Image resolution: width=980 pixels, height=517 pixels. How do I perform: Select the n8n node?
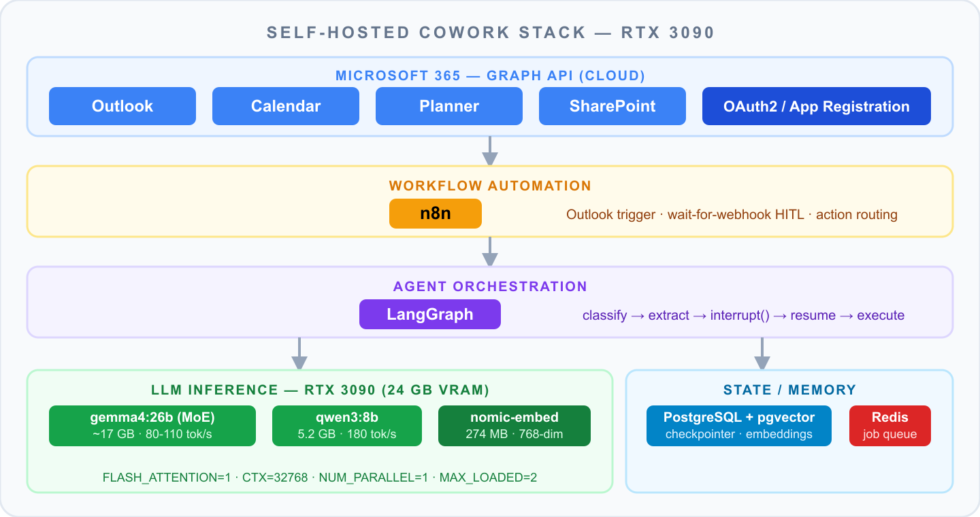click(436, 214)
